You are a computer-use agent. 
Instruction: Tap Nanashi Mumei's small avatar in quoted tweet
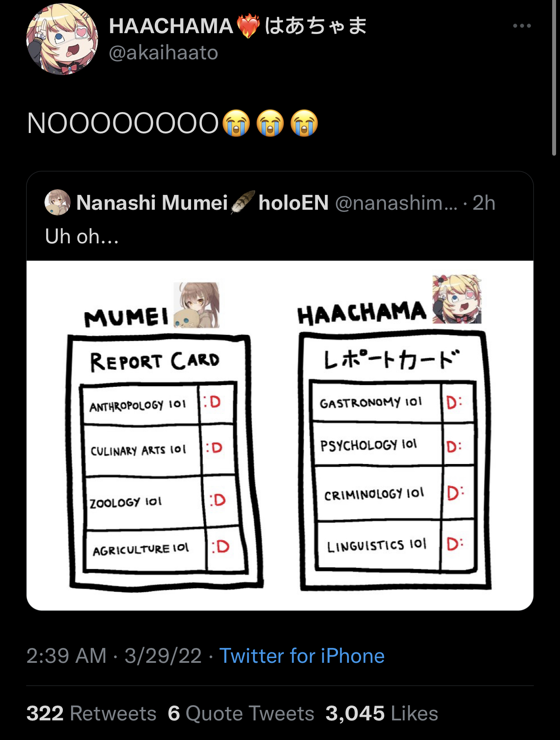58,202
